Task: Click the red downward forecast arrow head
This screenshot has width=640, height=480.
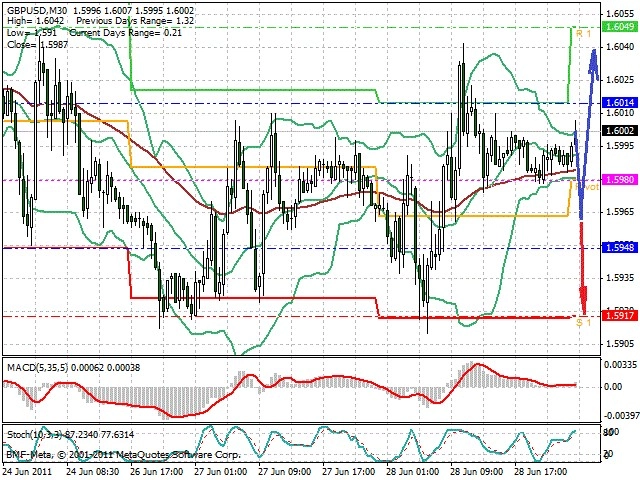Action: (x=584, y=300)
